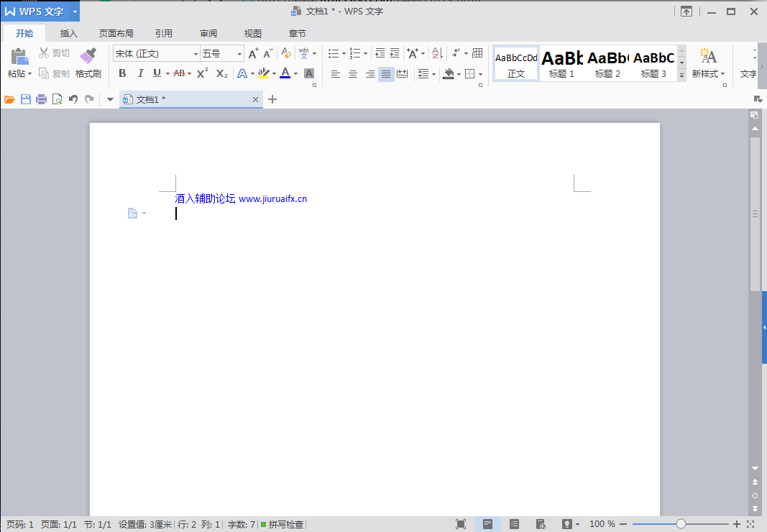Decrease paragraph indent
Screen dimensions: 767x532
pos(380,53)
